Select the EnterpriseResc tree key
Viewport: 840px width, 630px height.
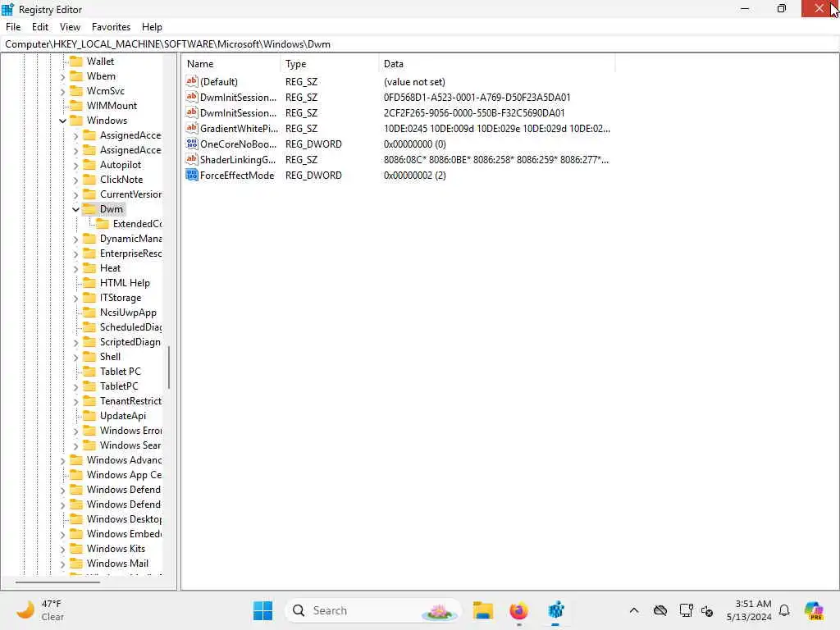130,253
